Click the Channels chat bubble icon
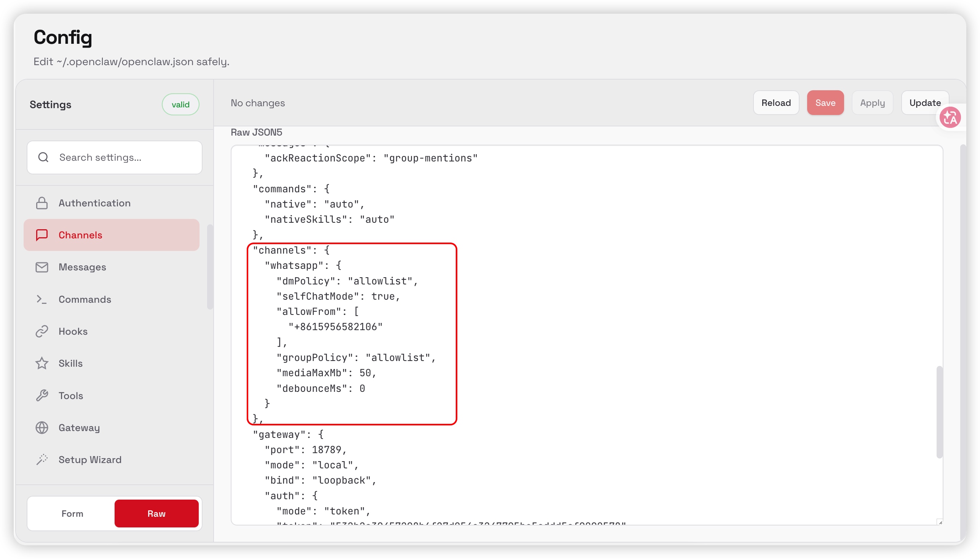Viewport: 980px width, 559px height. [42, 235]
